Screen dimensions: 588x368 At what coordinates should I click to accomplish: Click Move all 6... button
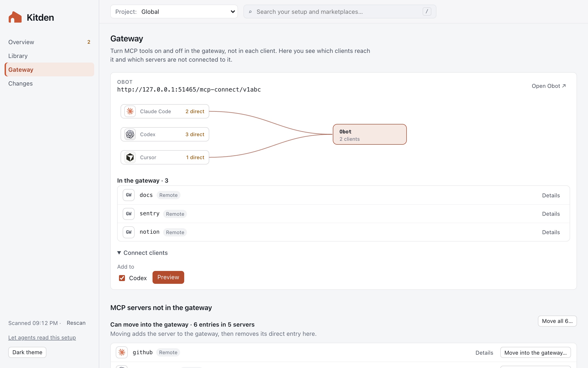coord(557,321)
